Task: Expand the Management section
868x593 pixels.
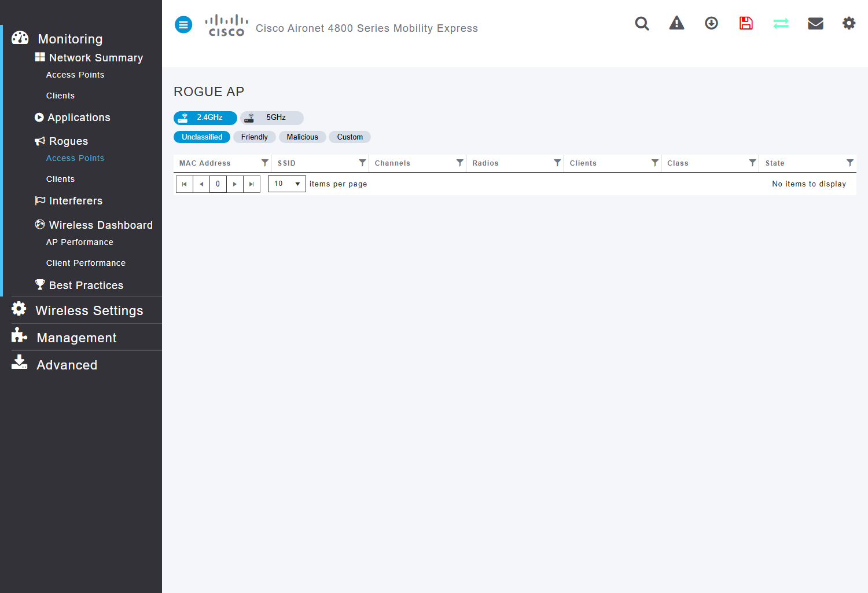Action: (76, 338)
